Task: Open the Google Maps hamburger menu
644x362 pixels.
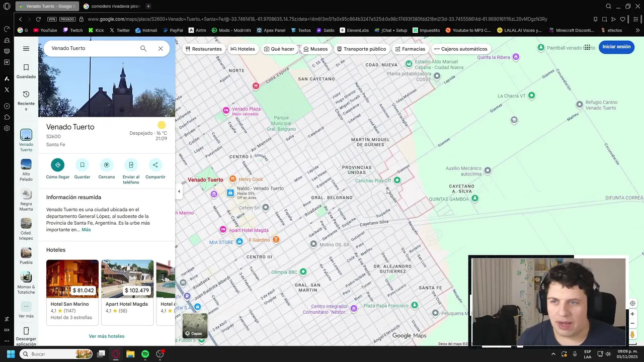Action: (26, 49)
